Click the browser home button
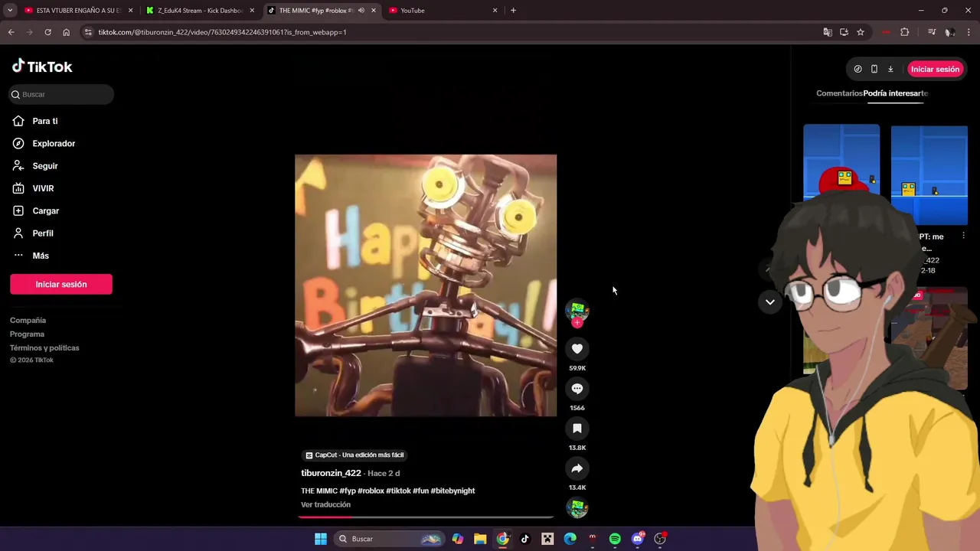The height and width of the screenshot is (551, 980). coord(66,32)
